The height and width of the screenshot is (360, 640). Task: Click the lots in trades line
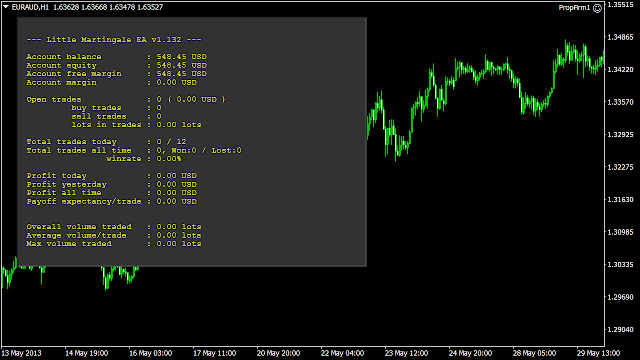coord(136,125)
